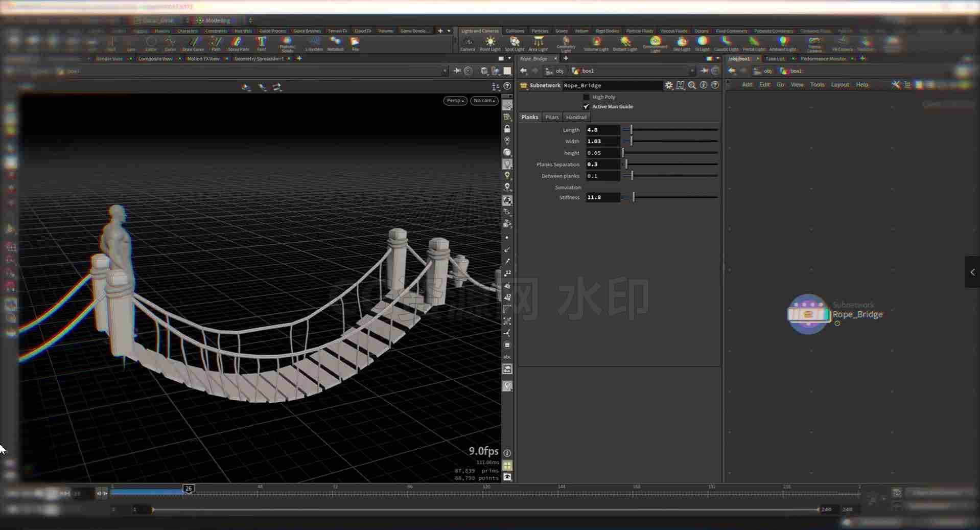Viewport: 980px width, 530px height.
Task: Toggle the viewport lock icon
Action: [x=507, y=129]
